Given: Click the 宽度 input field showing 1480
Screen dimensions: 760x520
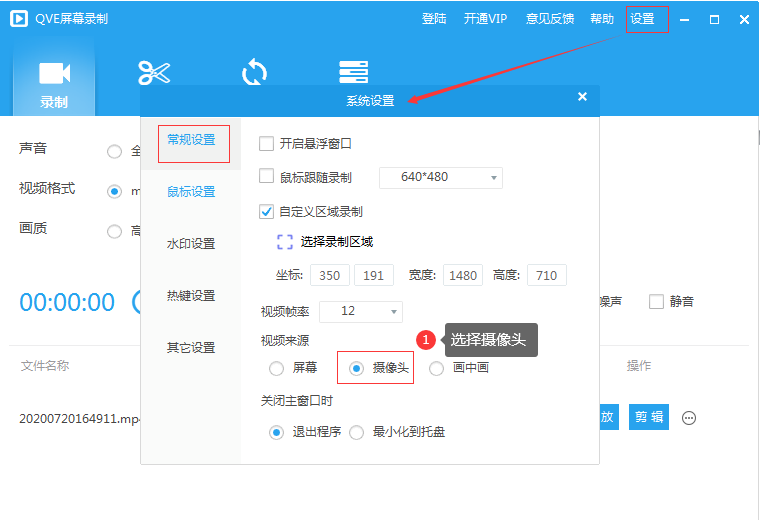Looking at the screenshot, I should tap(463, 276).
